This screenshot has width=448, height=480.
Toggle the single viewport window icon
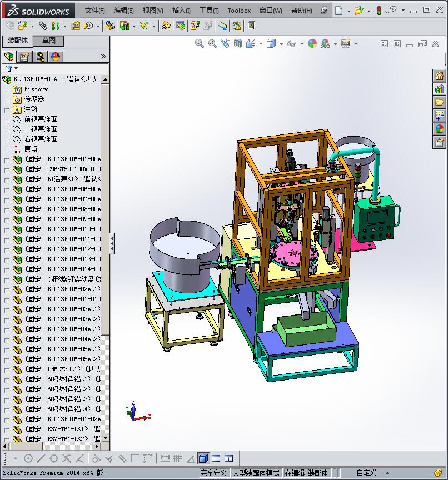216,458
